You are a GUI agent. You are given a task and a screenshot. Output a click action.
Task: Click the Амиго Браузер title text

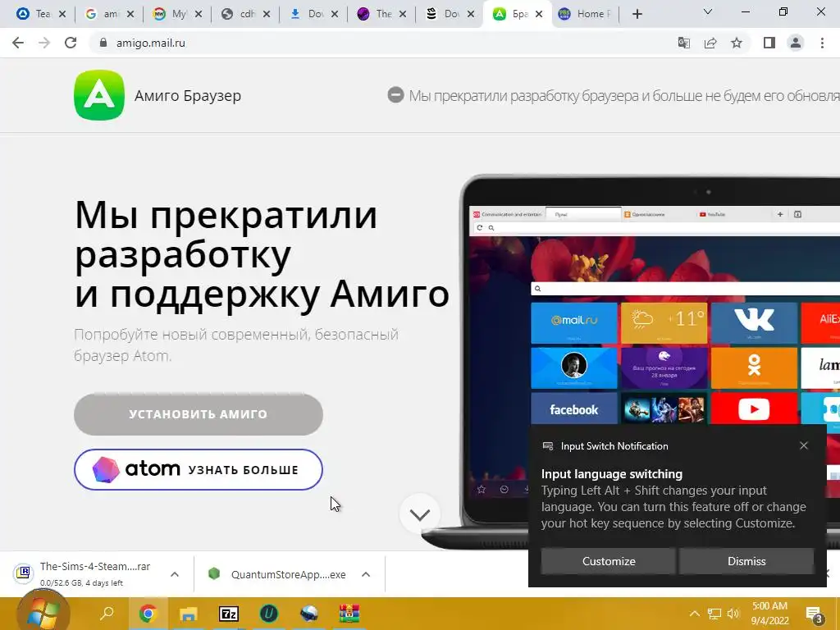pos(188,95)
